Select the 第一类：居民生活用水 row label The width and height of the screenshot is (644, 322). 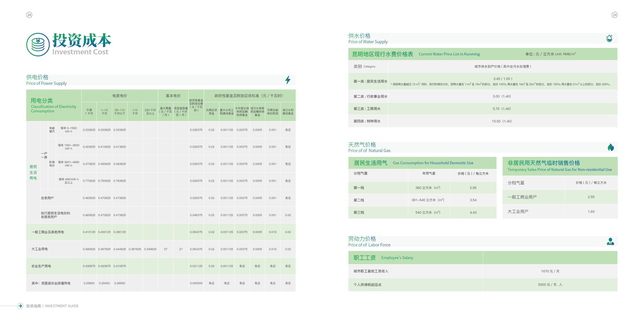(370, 81)
